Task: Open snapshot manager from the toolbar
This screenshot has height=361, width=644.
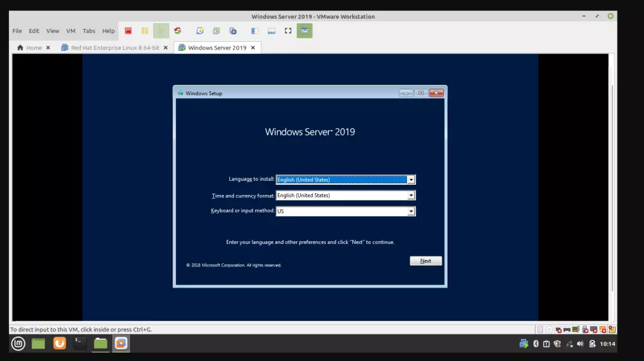Action: [233, 31]
